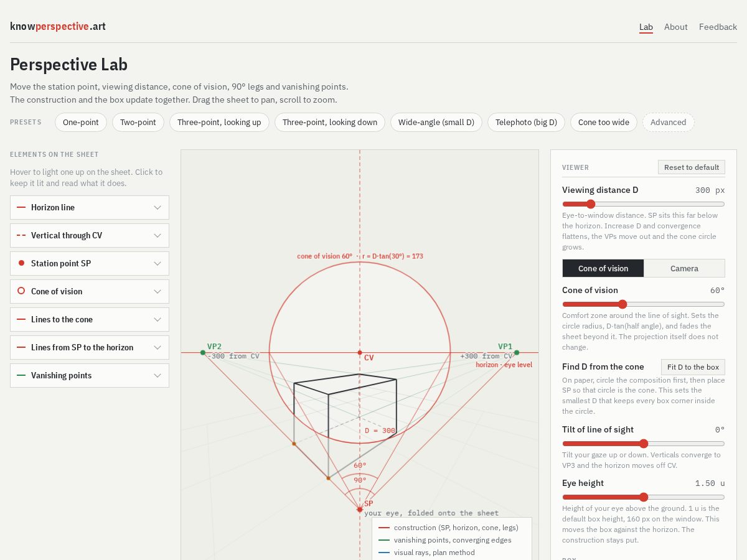Click the 1.50 u eye height value
Image resolution: width=747 pixels, height=560 pixels.
[x=710, y=483]
